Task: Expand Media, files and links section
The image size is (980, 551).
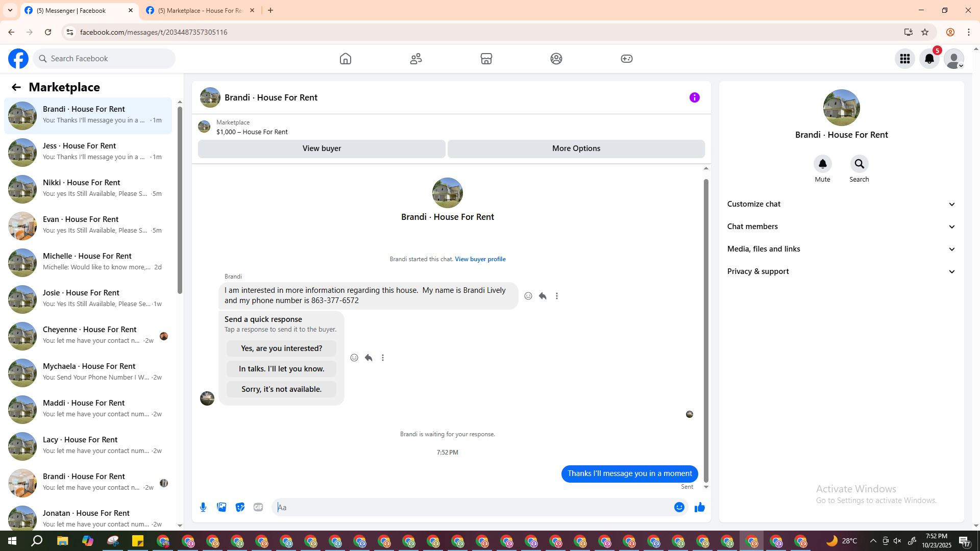Action: (841, 249)
